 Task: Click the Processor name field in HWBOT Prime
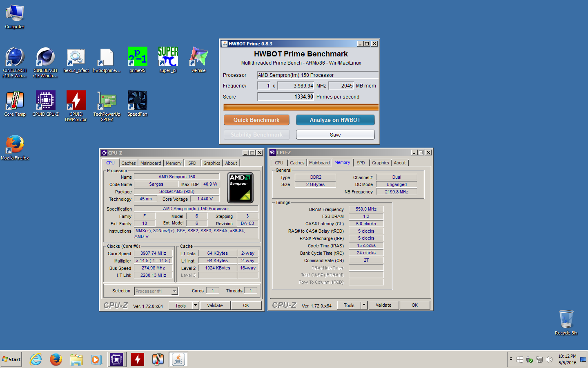click(x=318, y=75)
